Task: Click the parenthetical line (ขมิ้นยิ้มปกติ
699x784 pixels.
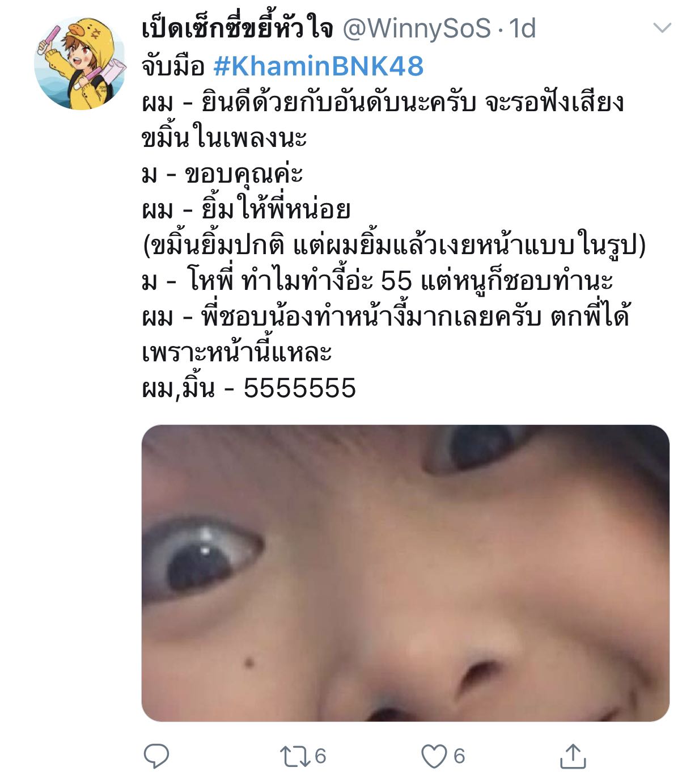Action: 393,245
